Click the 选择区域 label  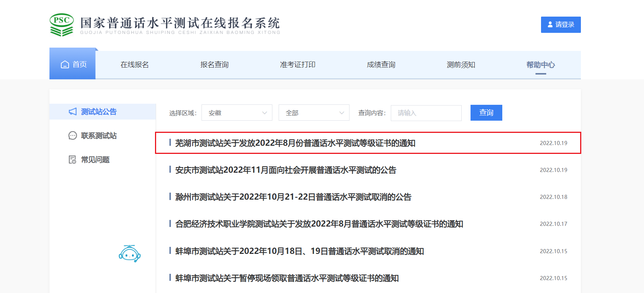183,113
